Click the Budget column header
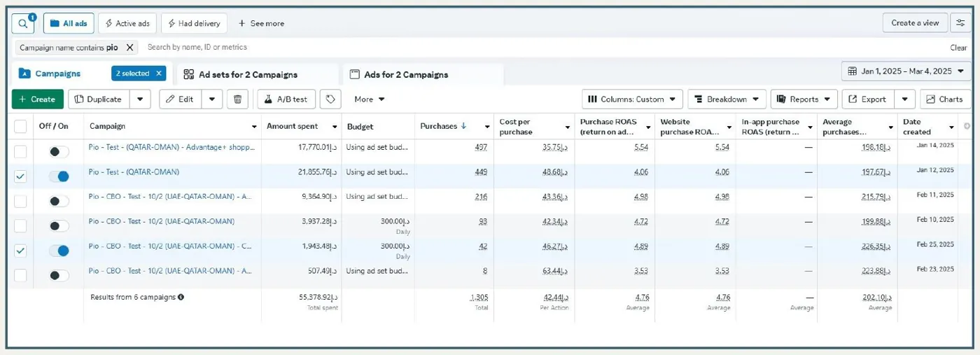 (x=360, y=127)
